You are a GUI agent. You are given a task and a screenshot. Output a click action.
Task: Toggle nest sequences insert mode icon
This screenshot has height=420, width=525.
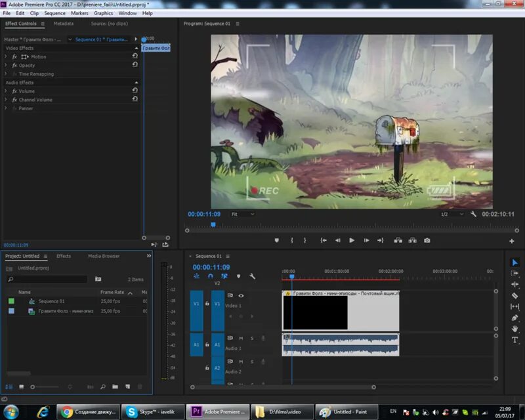196,276
